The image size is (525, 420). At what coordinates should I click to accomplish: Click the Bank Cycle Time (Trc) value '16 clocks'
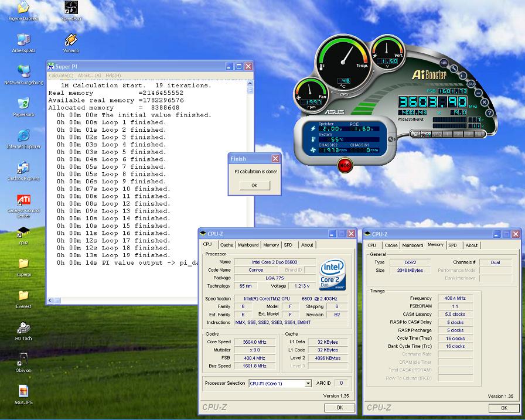(x=455, y=346)
